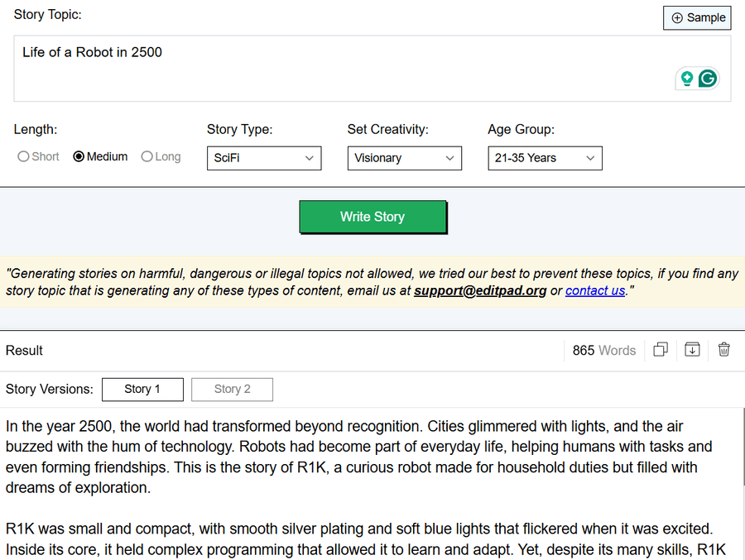Open the Age Group dropdown
The width and height of the screenshot is (745, 560).
(x=545, y=158)
